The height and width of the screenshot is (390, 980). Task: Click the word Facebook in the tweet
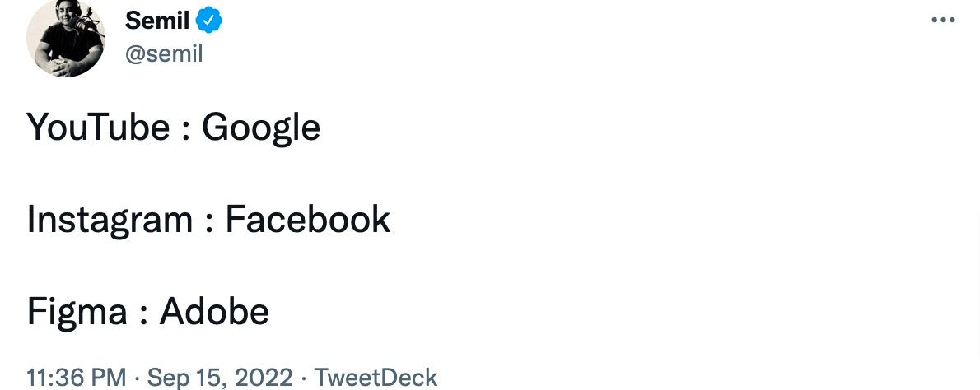click(x=307, y=220)
